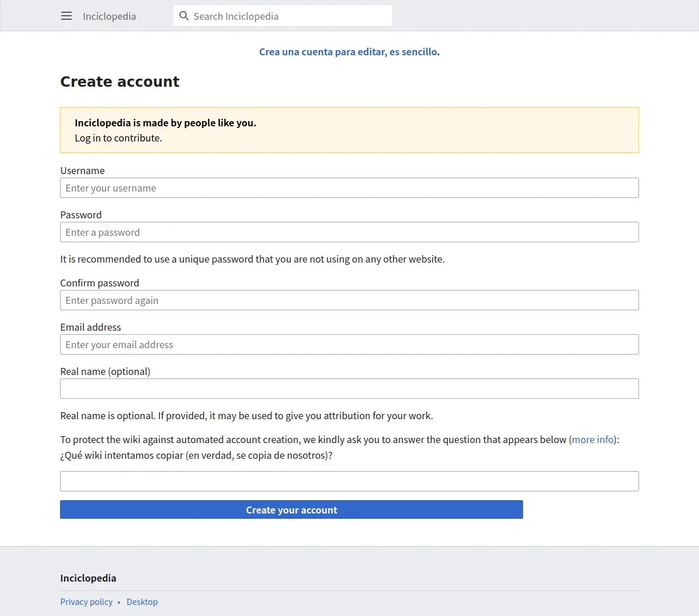Click the 'Confirm password' field label
The image size is (699, 616).
[100, 283]
